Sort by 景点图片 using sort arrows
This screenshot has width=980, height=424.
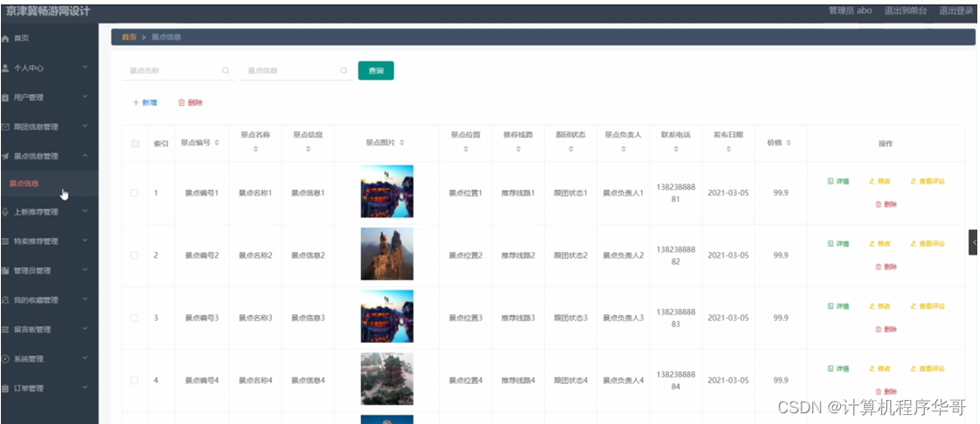point(402,143)
